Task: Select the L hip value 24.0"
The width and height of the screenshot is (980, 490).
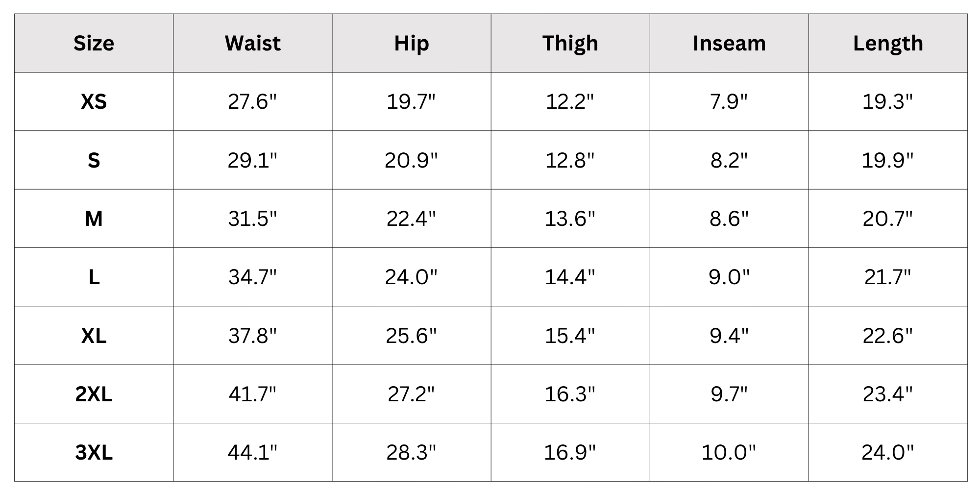Action: coord(411,277)
